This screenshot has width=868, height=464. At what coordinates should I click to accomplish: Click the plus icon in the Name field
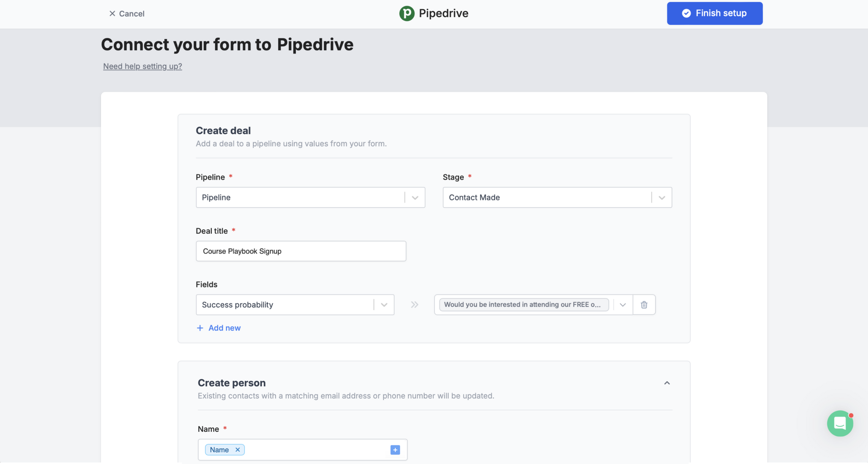pyautogui.click(x=395, y=450)
